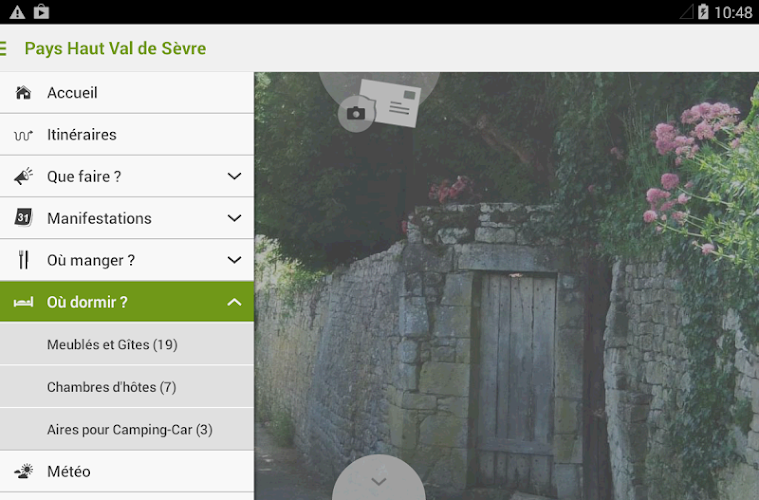The height and width of the screenshot is (500, 759).
Task: Select the Où manger ? menu item
Action: (x=127, y=260)
